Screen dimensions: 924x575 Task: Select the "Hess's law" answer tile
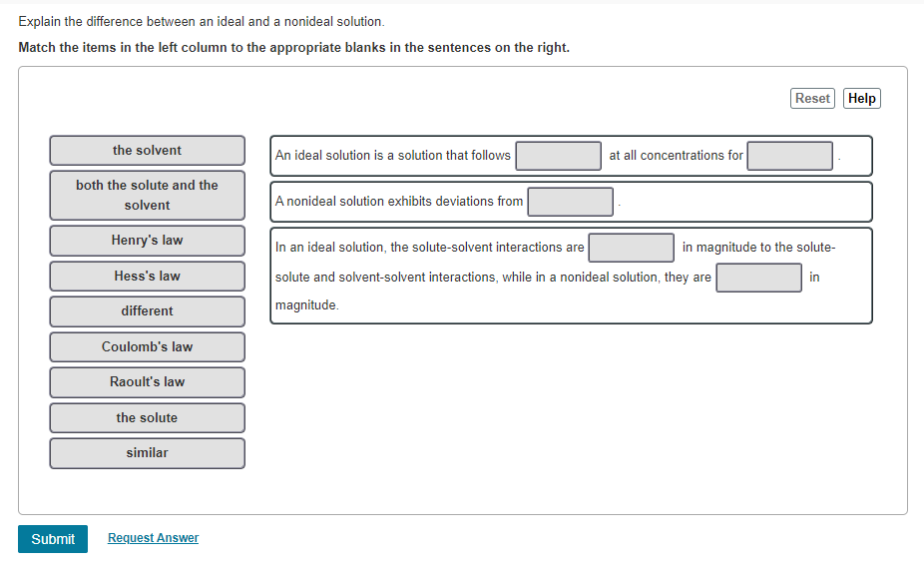pos(147,276)
